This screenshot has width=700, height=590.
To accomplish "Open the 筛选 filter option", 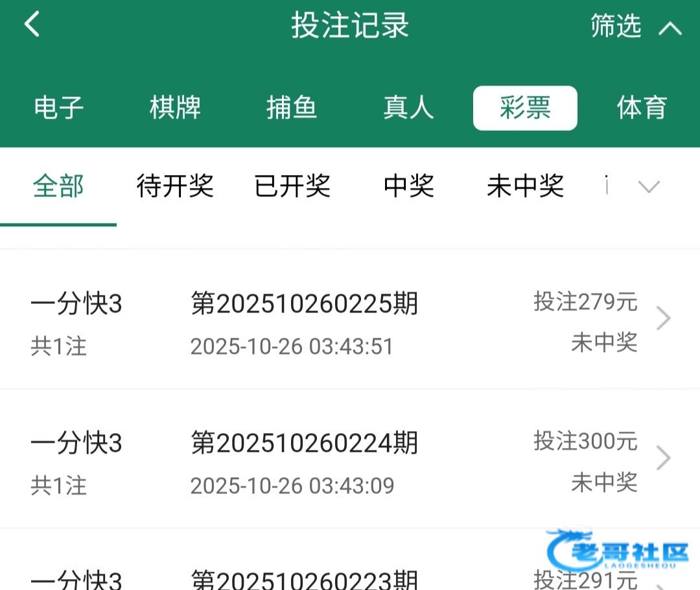I will click(x=615, y=27).
